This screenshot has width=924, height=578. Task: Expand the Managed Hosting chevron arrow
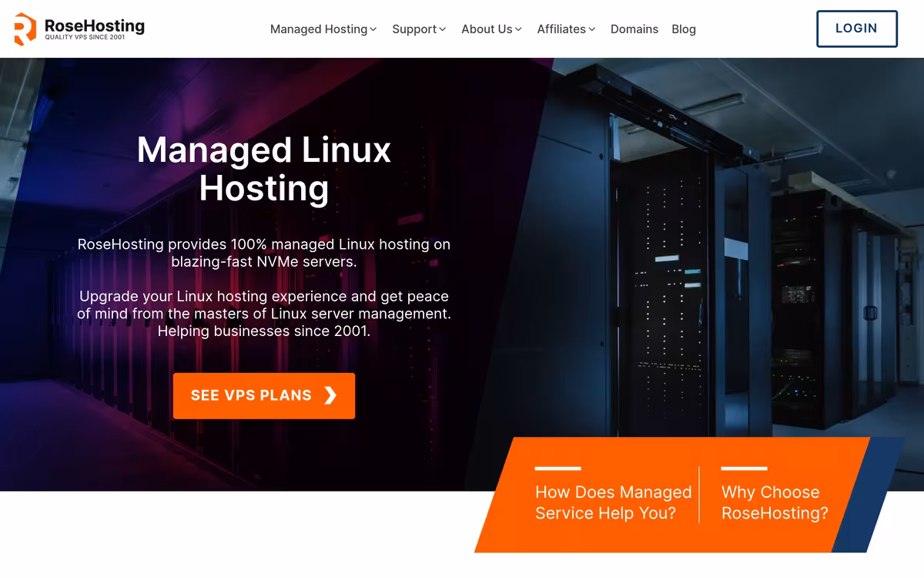(x=373, y=29)
